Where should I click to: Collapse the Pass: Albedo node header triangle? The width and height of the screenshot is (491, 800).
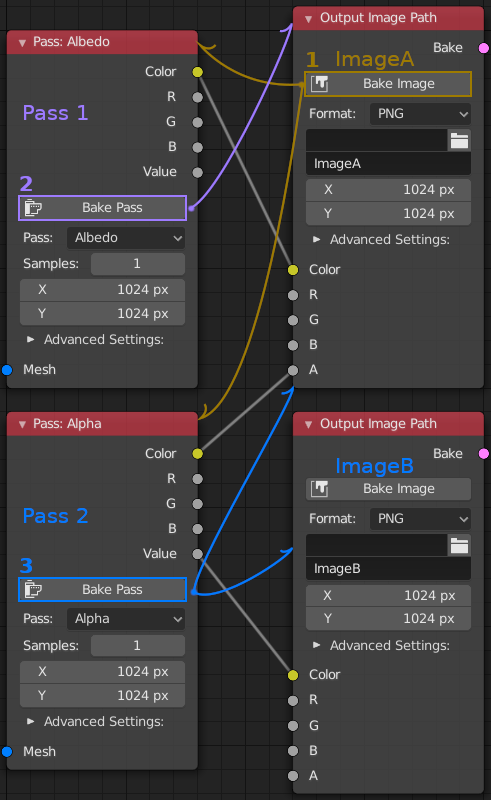tap(22, 43)
